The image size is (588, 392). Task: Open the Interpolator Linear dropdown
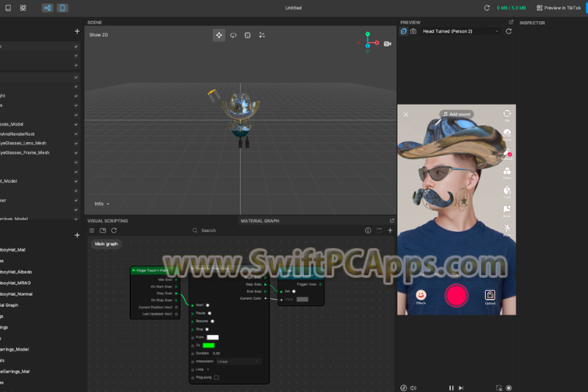pos(238,362)
